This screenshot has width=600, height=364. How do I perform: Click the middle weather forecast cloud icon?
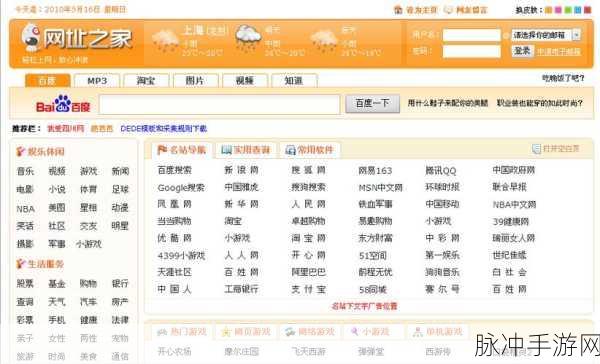pos(248,38)
